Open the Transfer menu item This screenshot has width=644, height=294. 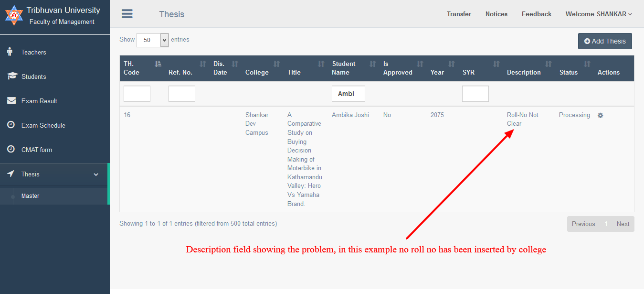(x=459, y=14)
